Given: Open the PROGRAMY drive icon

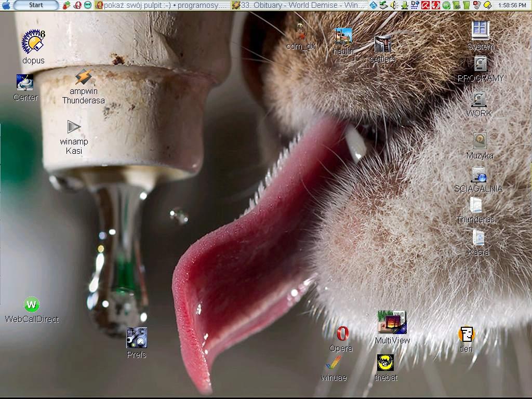Looking at the screenshot, I should pos(481,69).
